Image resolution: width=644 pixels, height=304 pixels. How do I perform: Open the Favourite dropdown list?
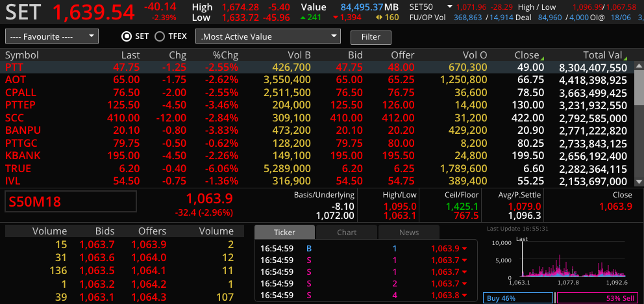[52, 36]
